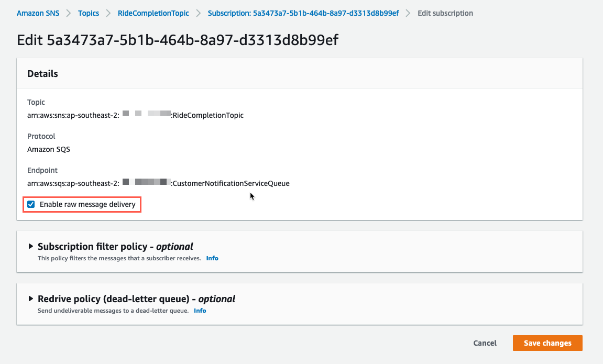
Task: Click chevron separator after Topics
Action: point(108,13)
